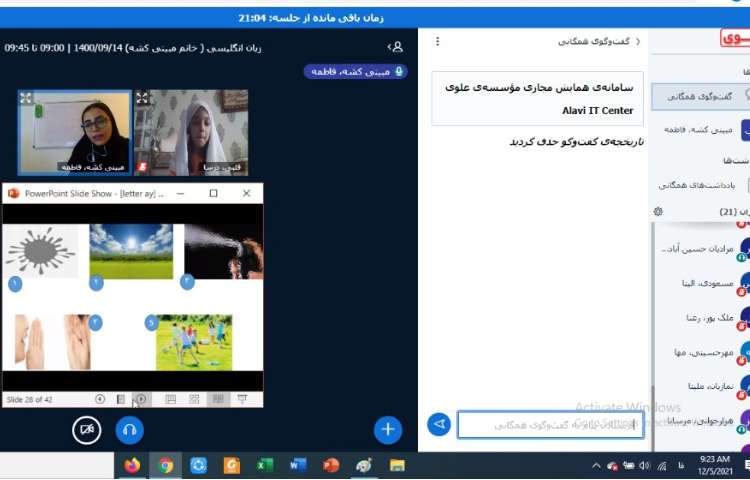Open the blue circular app in taskbar

point(199,465)
